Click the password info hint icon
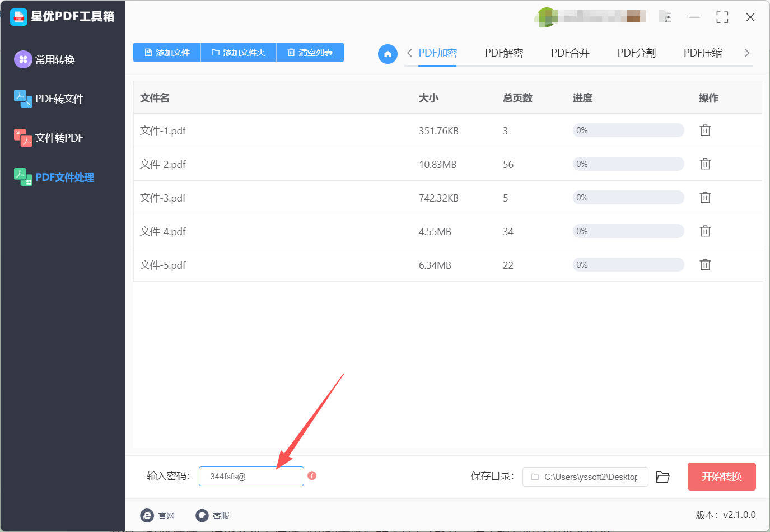The width and height of the screenshot is (770, 532). 312,475
